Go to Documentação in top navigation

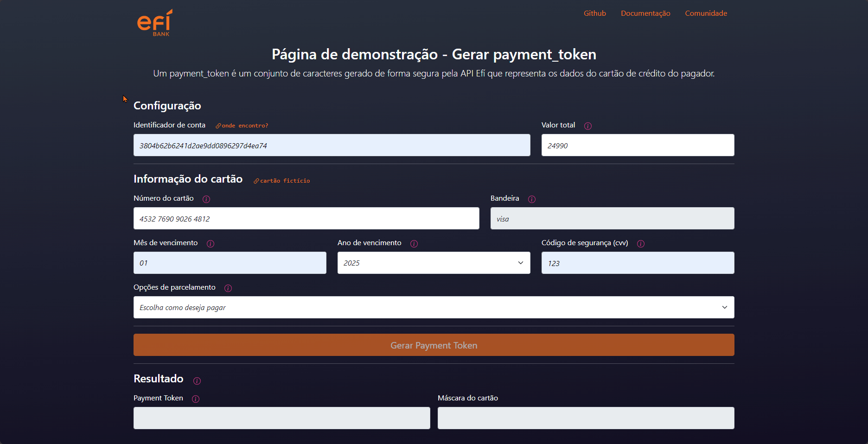645,13
